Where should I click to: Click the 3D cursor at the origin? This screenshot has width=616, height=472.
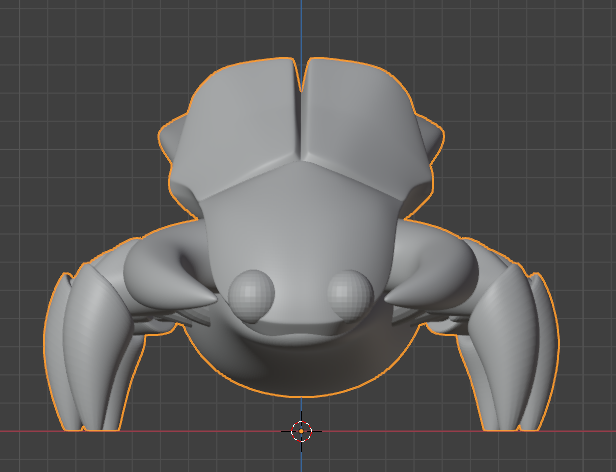301,431
